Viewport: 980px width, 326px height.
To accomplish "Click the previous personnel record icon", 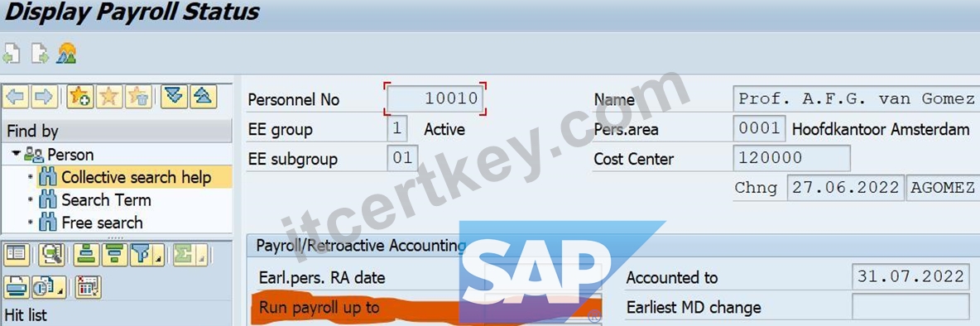I will [12, 54].
